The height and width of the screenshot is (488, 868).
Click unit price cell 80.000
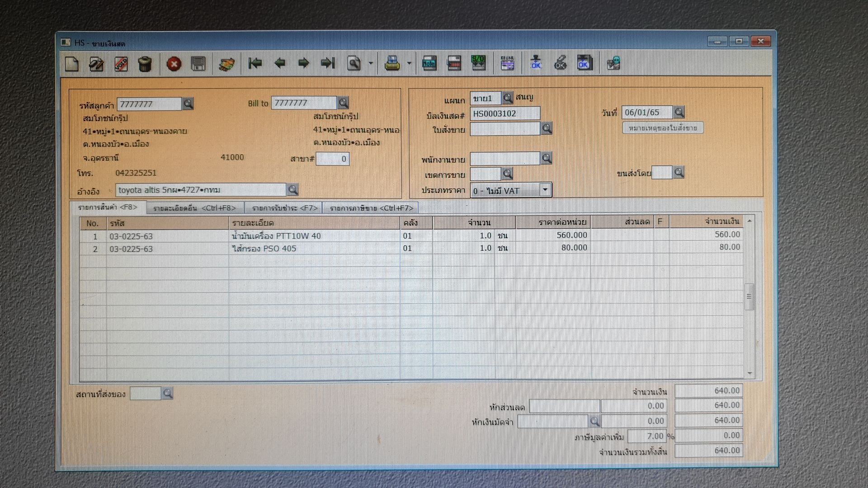[553, 248]
